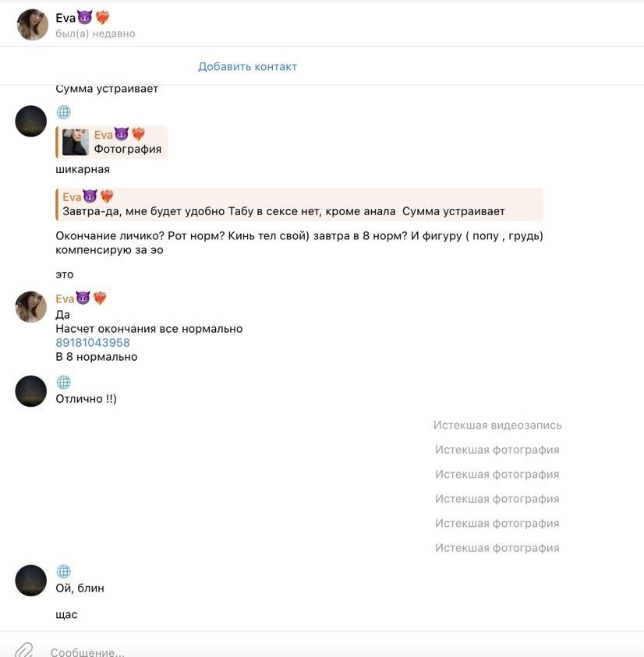This screenshot has height=657, width=644.
Task: Open Eva's avatar beside the Да message
Action: tap(31, 307)
